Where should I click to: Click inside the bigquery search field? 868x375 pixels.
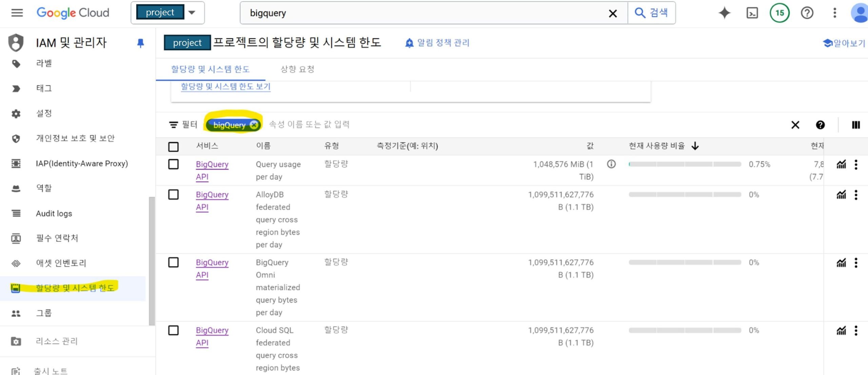424,13
